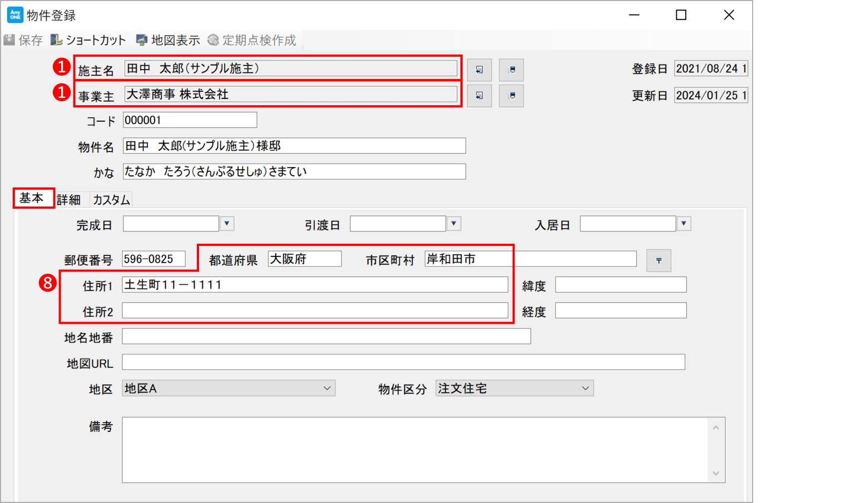This screenshot has width=868, height=503.
Task: Click the Save (保存) toolbar icon
Action: pyautogui.click(x=9, y=40)
